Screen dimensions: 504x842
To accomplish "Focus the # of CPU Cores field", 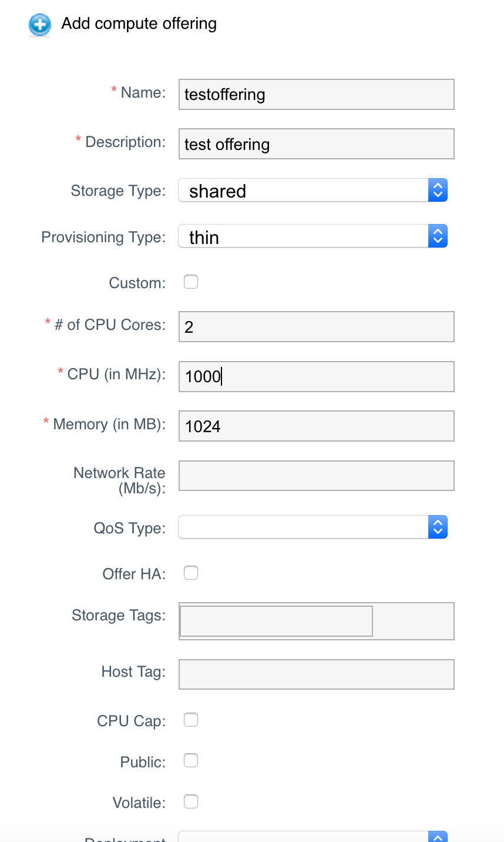I will (x=316, y=326).
